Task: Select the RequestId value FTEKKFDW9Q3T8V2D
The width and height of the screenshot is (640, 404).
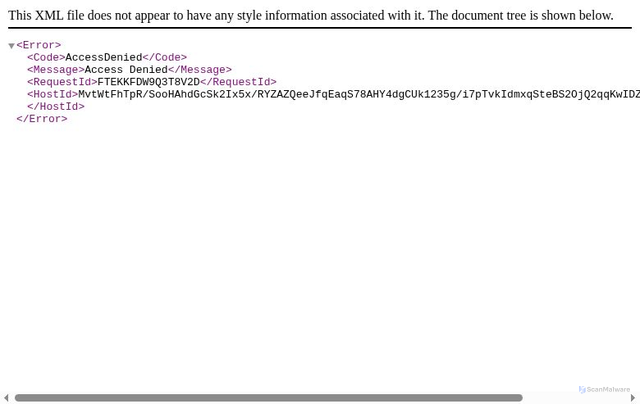Action: pos(149,82)
